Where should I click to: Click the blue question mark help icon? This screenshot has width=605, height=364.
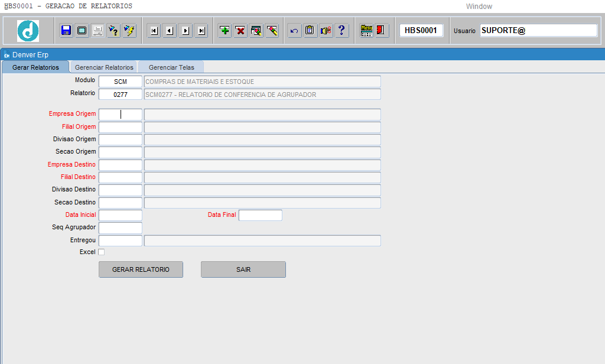341,31
